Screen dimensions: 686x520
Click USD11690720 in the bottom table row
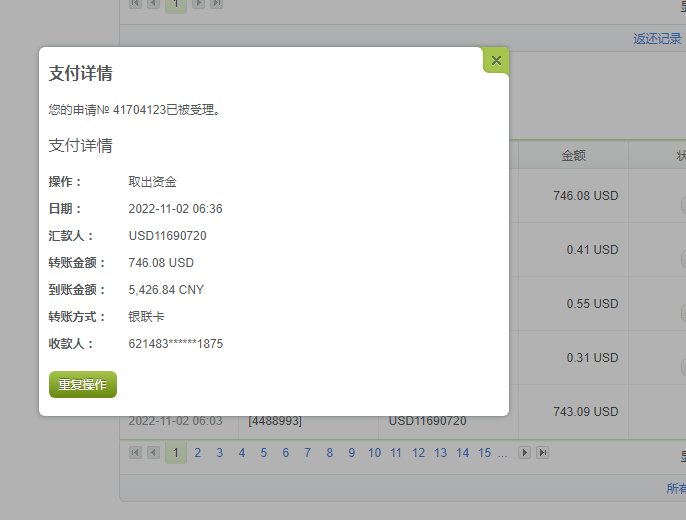427,421
